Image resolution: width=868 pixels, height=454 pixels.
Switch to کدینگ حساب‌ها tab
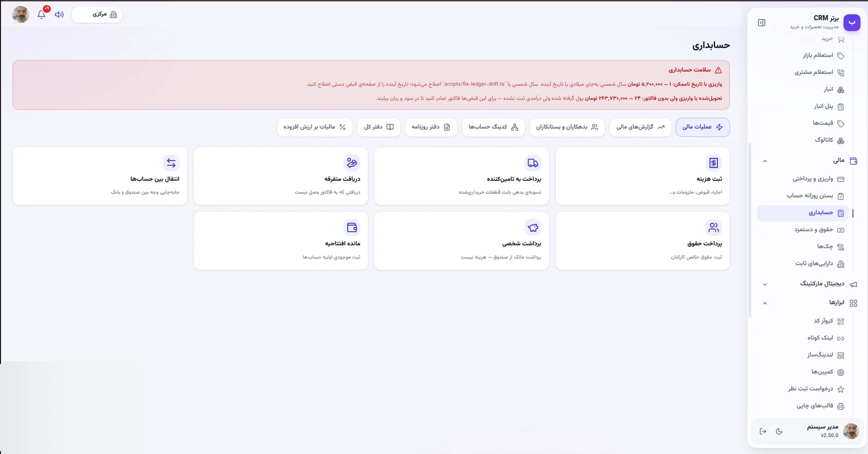(x=493, y=127)
